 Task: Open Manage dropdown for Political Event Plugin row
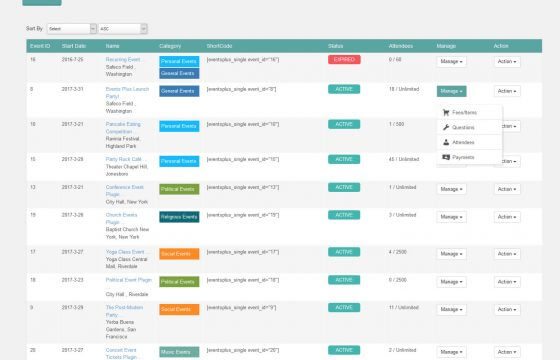451,282
